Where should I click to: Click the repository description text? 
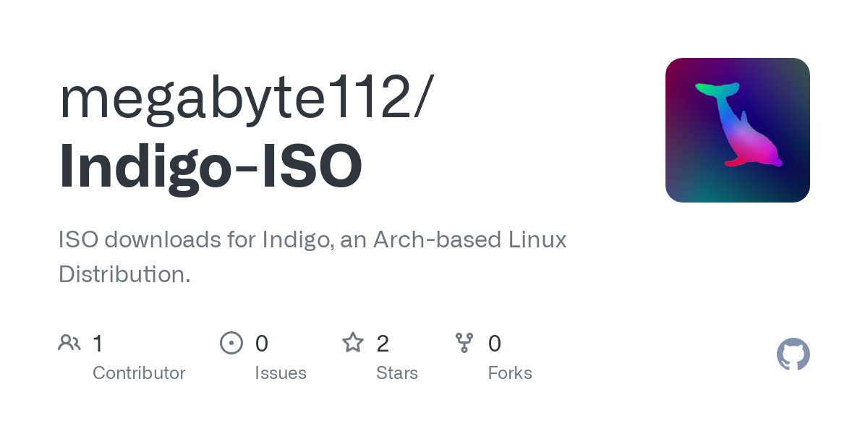point(311,256)
